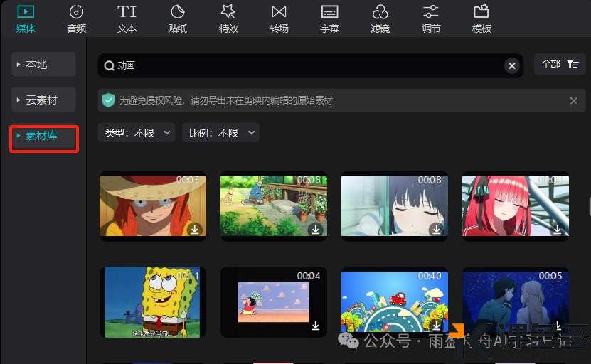
Task: Select the SpongeBob clip thumbnail
Action: (x=153, y=302)
